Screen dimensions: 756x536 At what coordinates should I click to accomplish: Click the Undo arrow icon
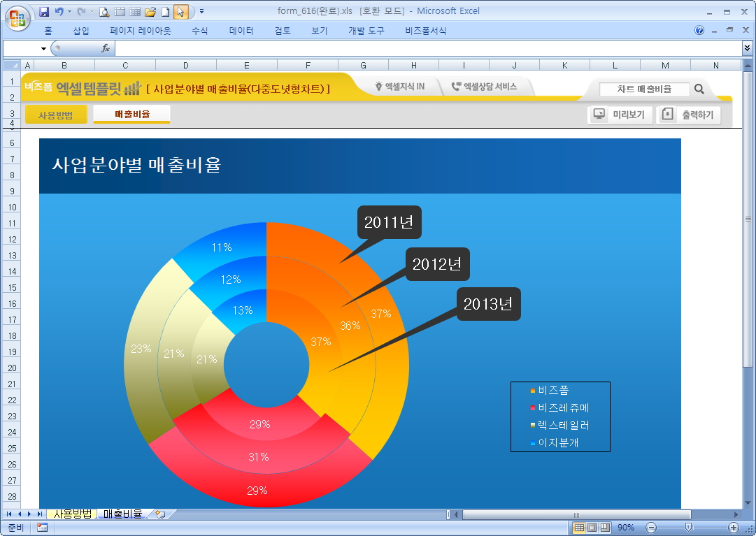point(59,12)
